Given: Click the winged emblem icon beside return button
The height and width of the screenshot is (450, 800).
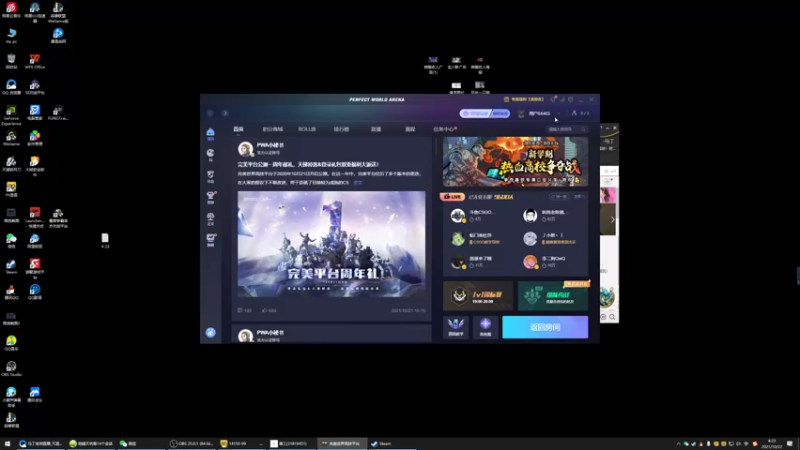Looking at the screenshot, I should 456,327.
